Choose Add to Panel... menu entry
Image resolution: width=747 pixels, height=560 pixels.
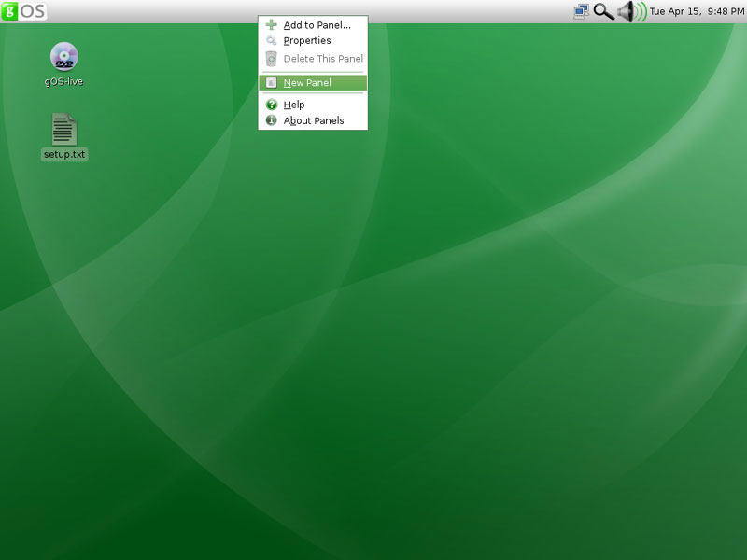tap(313, 25)
